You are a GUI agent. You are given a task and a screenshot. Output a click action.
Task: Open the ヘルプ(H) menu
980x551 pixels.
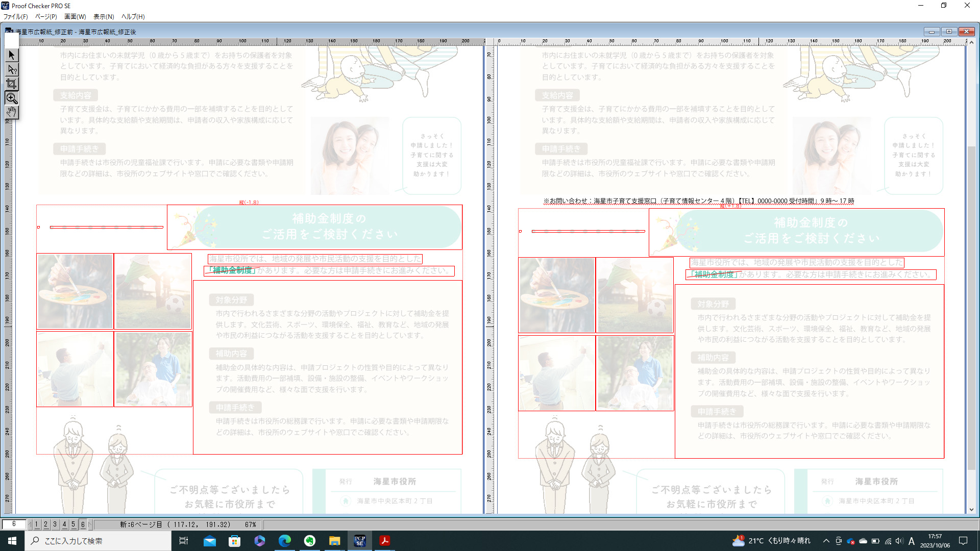pos(133,16)
